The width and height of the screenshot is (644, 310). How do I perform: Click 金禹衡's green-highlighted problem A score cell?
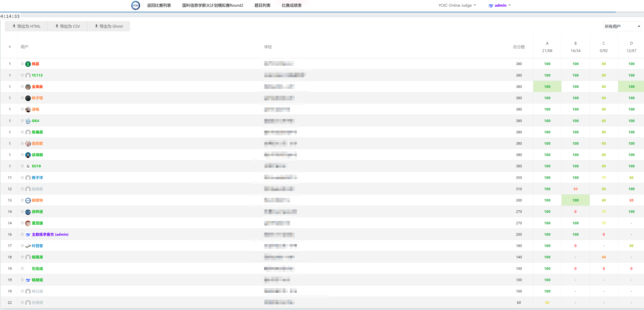tap(547, 87)
